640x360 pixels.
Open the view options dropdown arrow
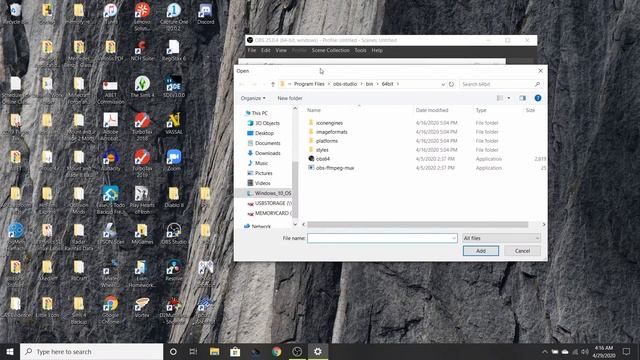coord(509,98)
